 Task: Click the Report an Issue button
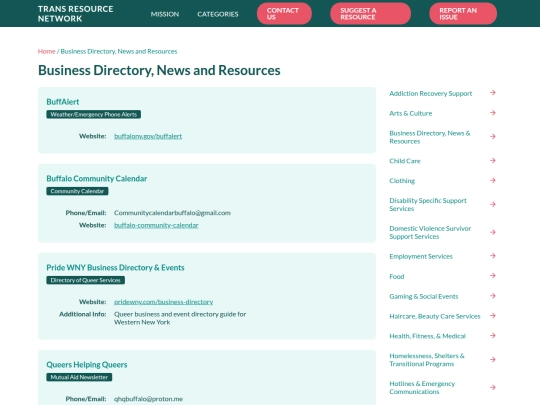point(463,14)
